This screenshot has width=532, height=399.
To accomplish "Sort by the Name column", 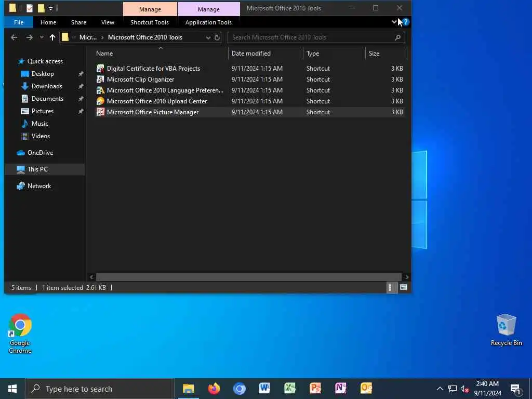I will tap(160, 54).
